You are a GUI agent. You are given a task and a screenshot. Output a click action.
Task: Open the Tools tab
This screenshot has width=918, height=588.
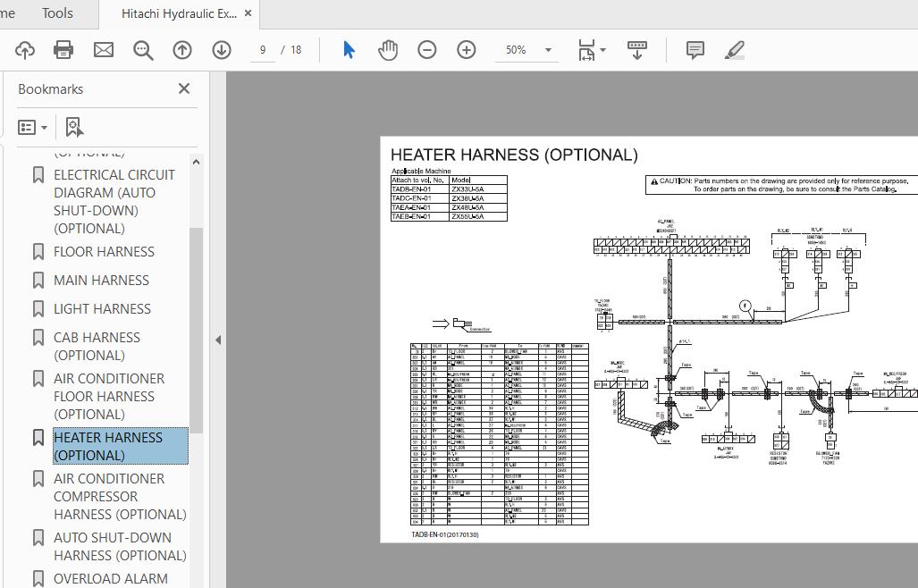pyautogui.click(x=57, y=13)
